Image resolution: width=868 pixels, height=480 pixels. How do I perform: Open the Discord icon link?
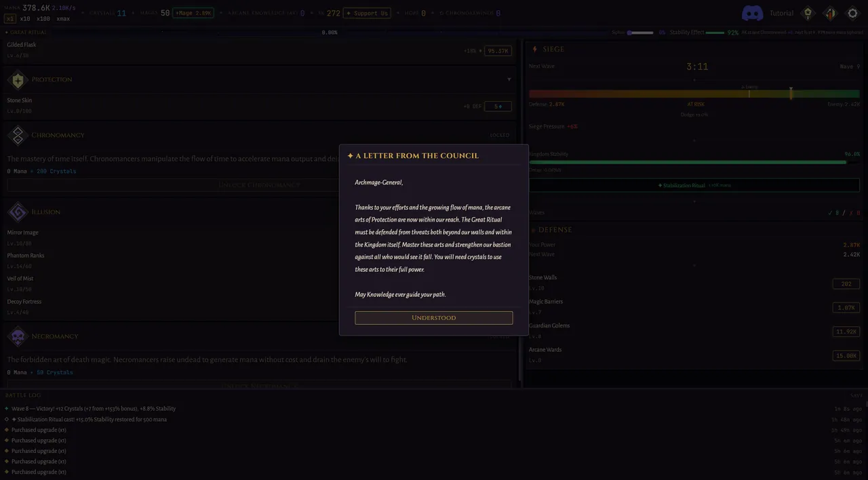(x=752, y=13)
